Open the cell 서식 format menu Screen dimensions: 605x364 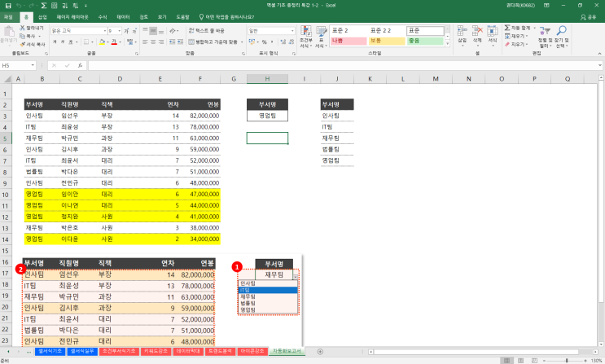pyautogui.click(x=493, y=37)
